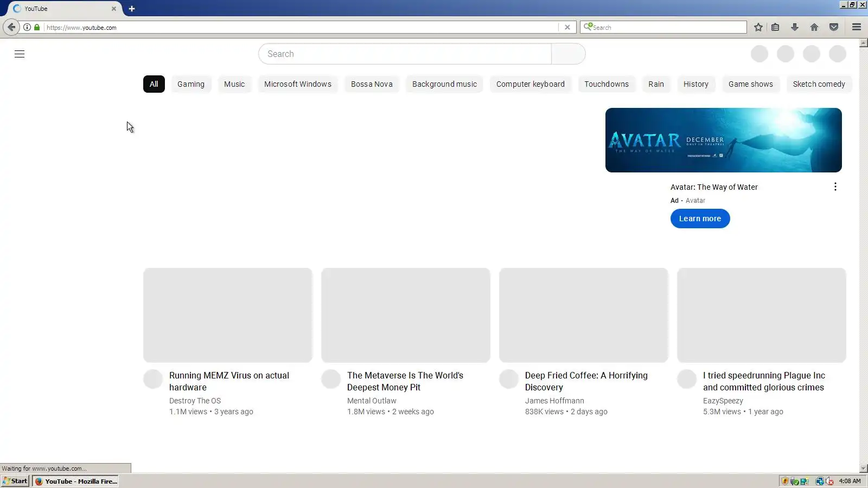Click the thumbnail above The Metaverse video
The height and width of the screenshot is (488, 868).
coord(406,315)
